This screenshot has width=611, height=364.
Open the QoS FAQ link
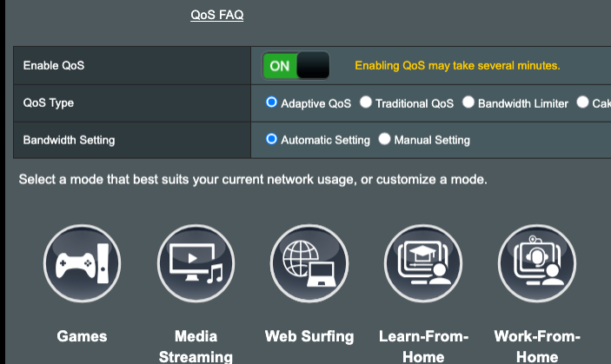point(216,14)
